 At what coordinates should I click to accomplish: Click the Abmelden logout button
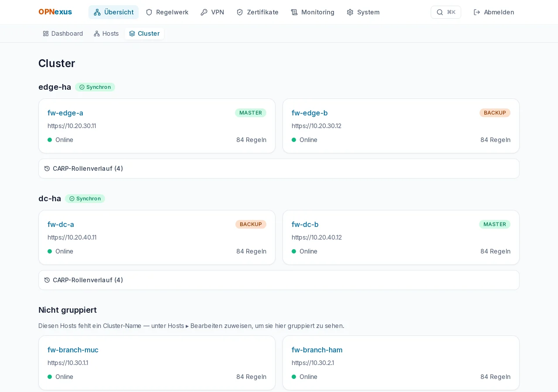click(494, 12)
